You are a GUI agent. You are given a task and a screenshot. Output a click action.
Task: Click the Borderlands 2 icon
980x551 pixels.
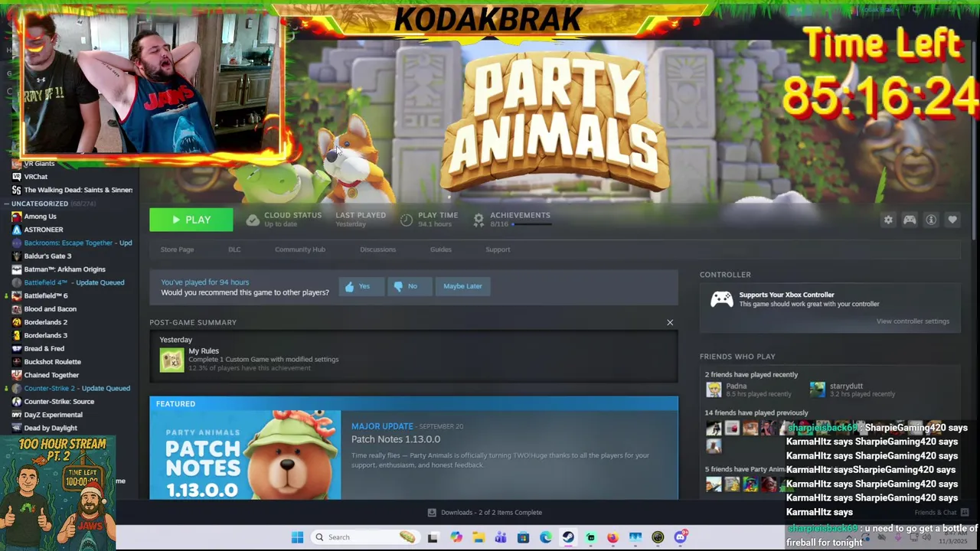tap(17, 322)
